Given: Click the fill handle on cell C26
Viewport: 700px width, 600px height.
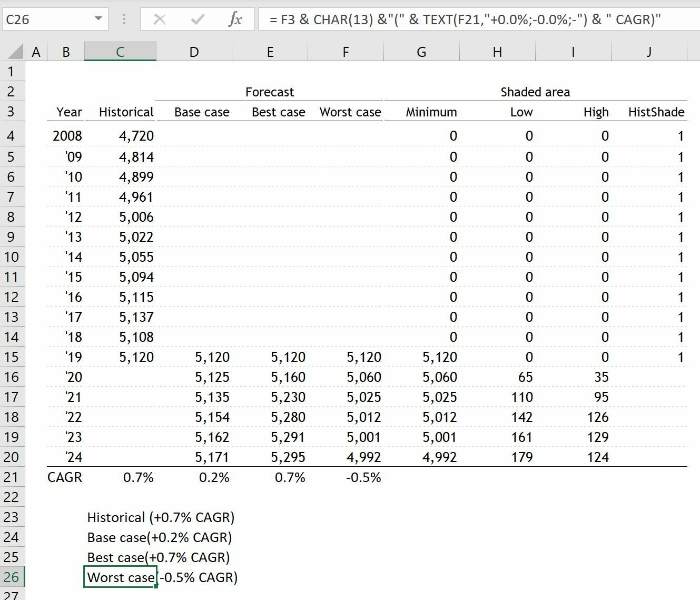Looking at the screenshot, I should 155,586.
